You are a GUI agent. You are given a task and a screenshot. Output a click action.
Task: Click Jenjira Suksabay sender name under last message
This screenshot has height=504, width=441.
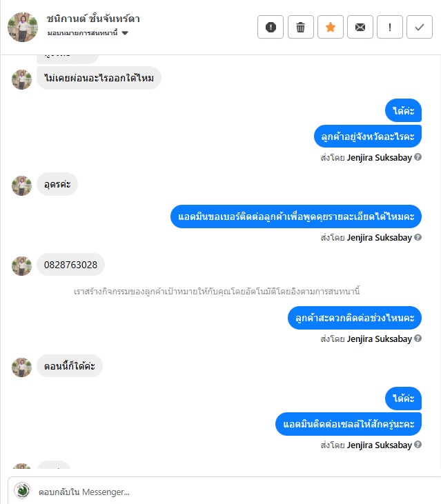point(380,445)
